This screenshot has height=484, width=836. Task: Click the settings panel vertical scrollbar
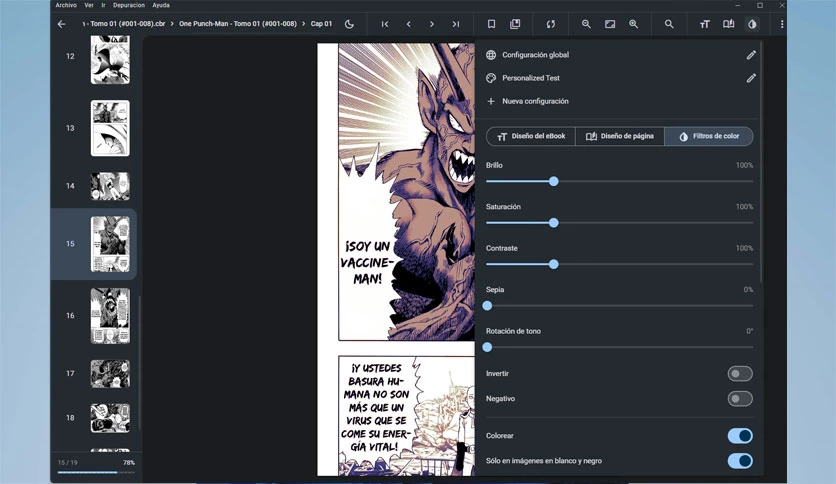(761, 164)
